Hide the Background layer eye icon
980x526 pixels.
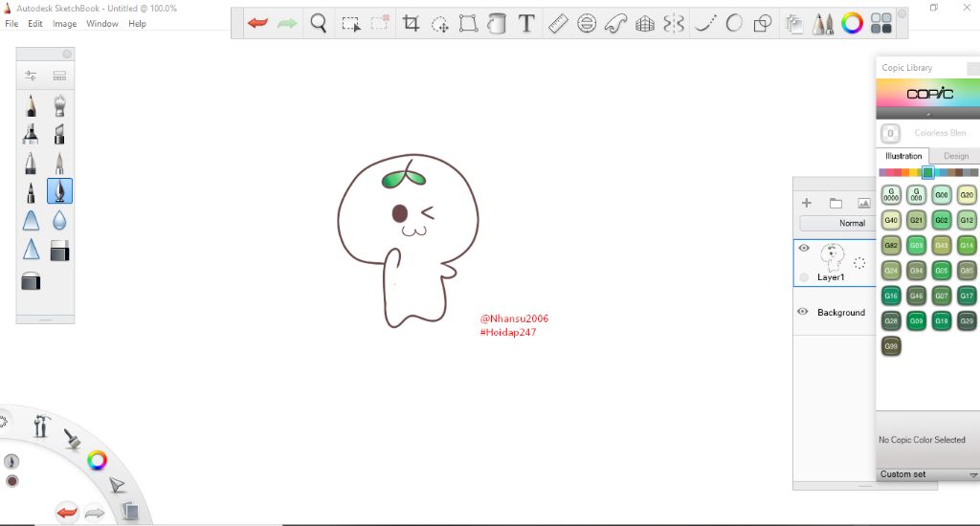click(x=803, y=312)
